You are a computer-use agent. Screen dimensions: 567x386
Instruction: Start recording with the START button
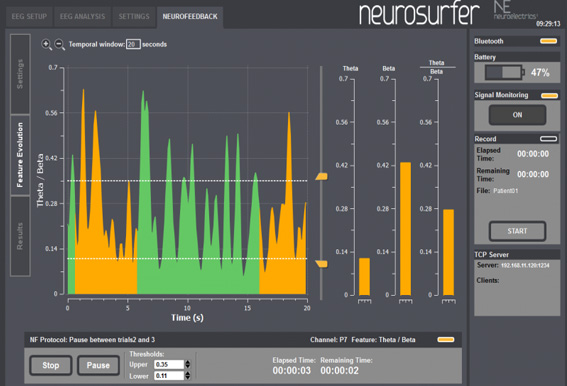(x=517, y=231)
